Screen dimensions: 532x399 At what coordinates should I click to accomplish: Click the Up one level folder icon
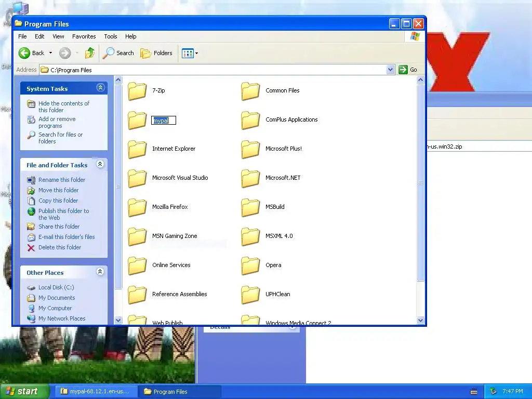click(x=89, y=53)
